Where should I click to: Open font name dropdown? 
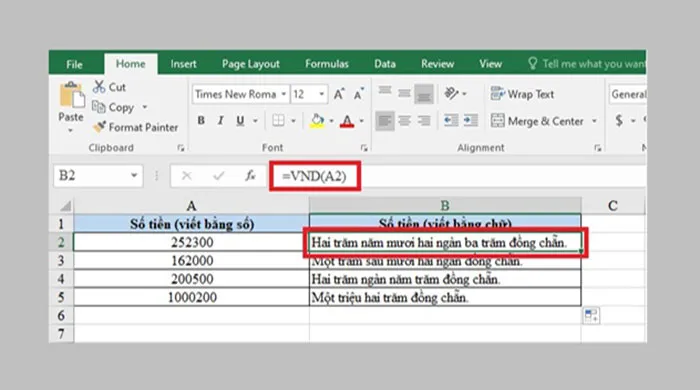[284, 94]
